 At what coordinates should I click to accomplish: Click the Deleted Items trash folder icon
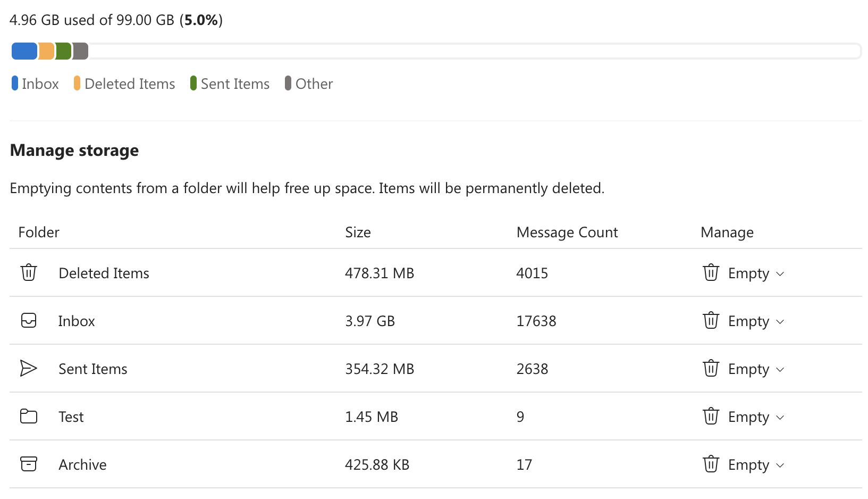pos(29,272)
